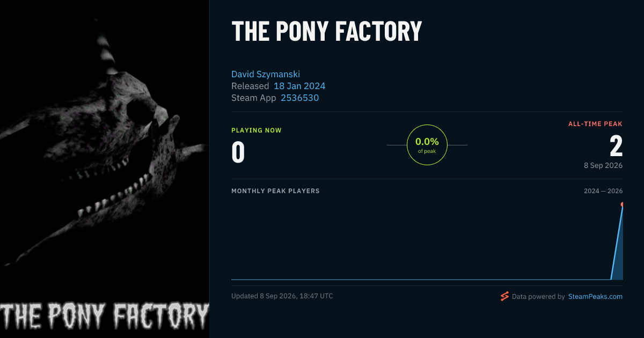Click the ALL-TIME PEAK label
Screen dimensions: 644x338
pyautogui.click(x=595, y=124)
